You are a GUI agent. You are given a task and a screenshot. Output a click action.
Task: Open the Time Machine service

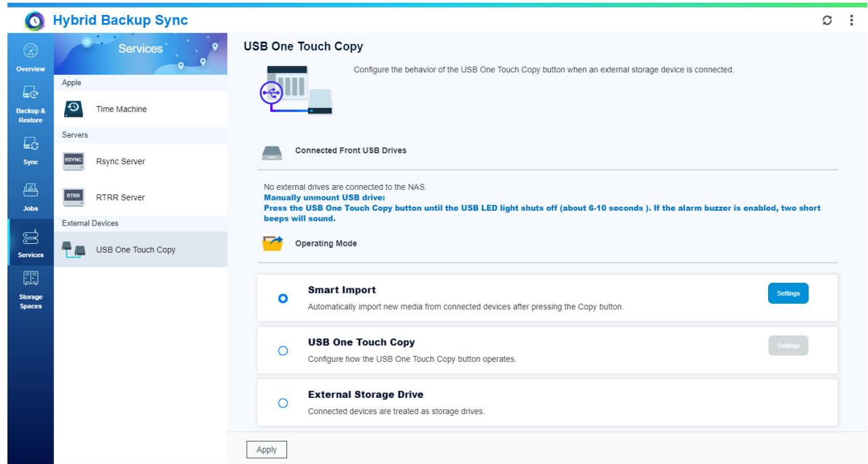pos(140,108)
